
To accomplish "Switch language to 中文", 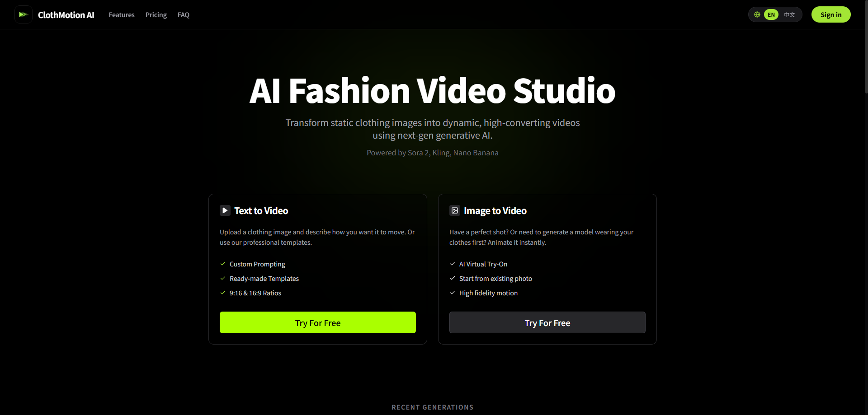I will (789, 14).
